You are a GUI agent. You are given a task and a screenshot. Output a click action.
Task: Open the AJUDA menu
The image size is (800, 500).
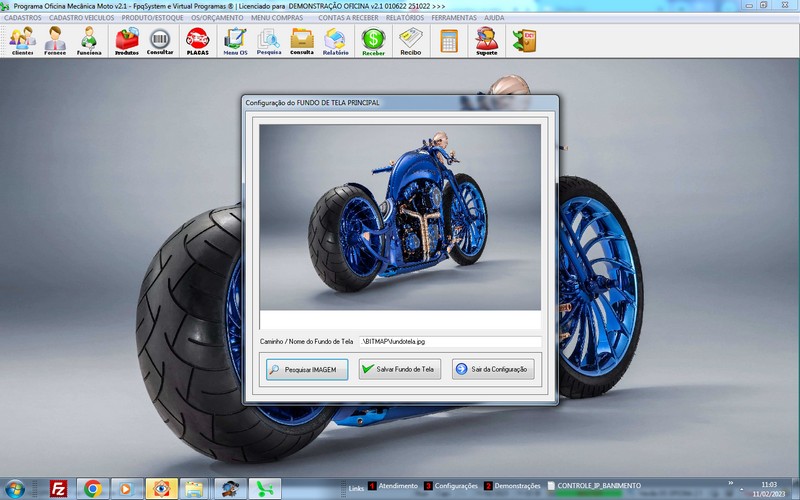494,17
